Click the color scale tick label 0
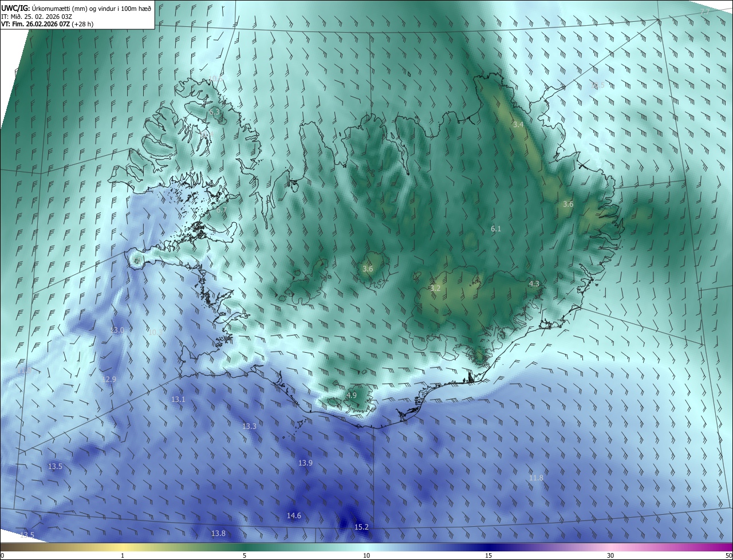Viewport: 733px width, 560px height. coord(2,556)
